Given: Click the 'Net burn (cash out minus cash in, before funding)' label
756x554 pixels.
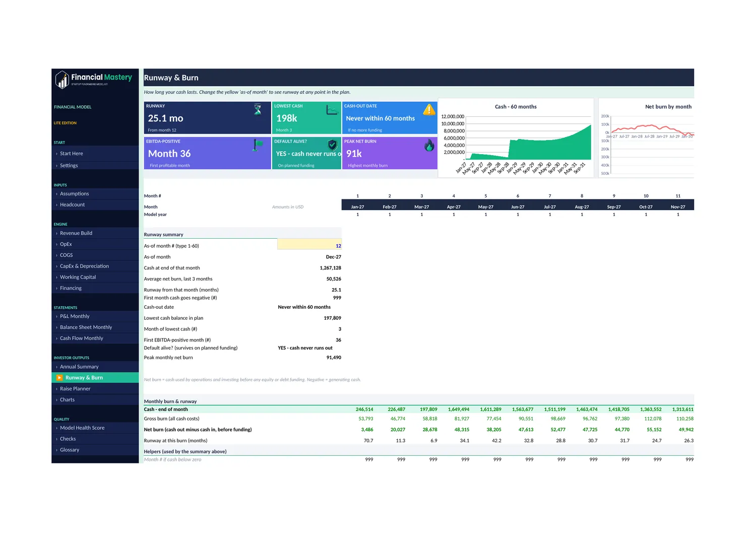Looking at the screenshot, I should (198, 430).
